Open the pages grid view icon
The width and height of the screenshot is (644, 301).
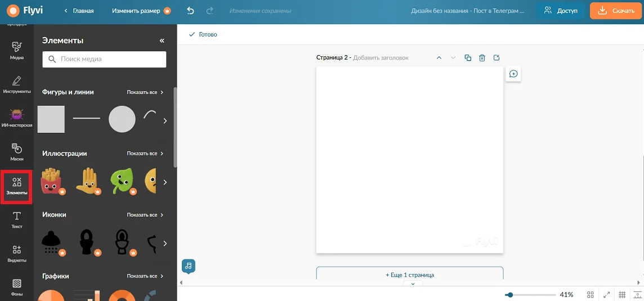pos(591,294)
